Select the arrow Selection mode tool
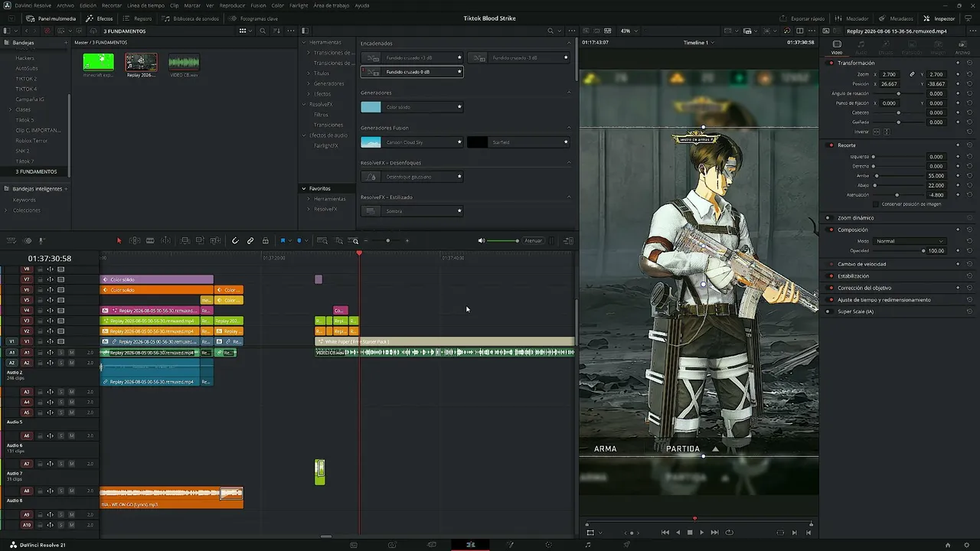This screenshot has width=980, height=551. tap(119, 240)
